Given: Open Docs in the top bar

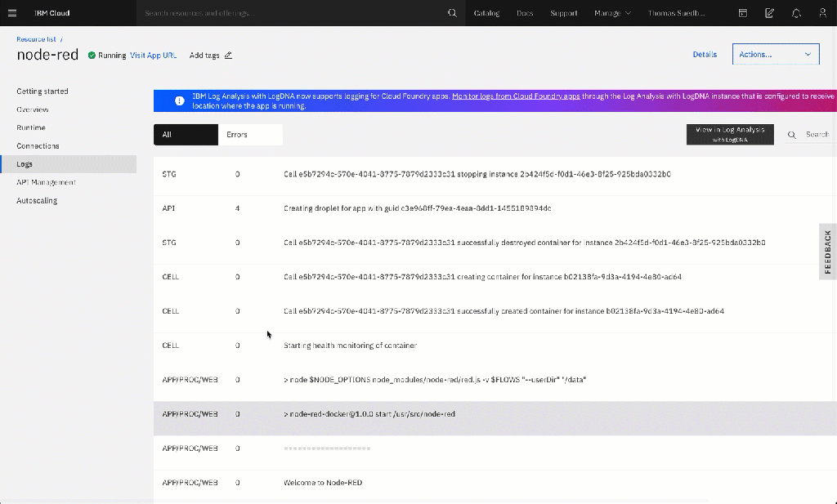Looking at the screenshot, I should click(525, 13).
